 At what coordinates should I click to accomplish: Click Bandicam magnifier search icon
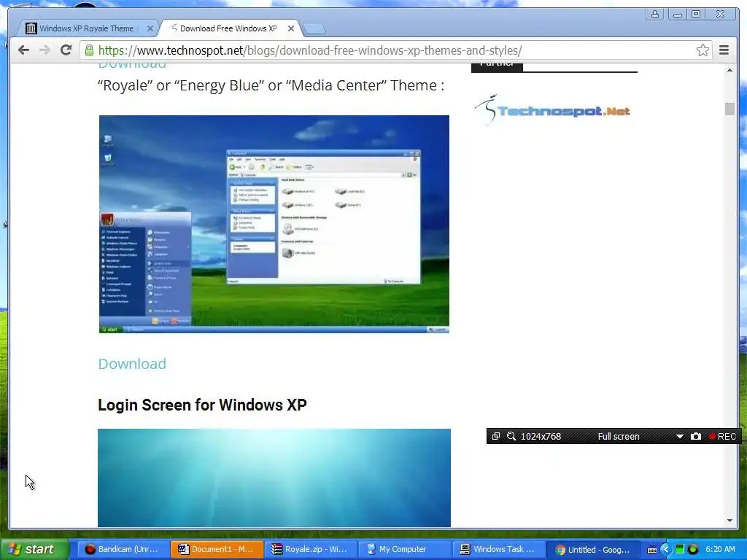coord(511,436)
